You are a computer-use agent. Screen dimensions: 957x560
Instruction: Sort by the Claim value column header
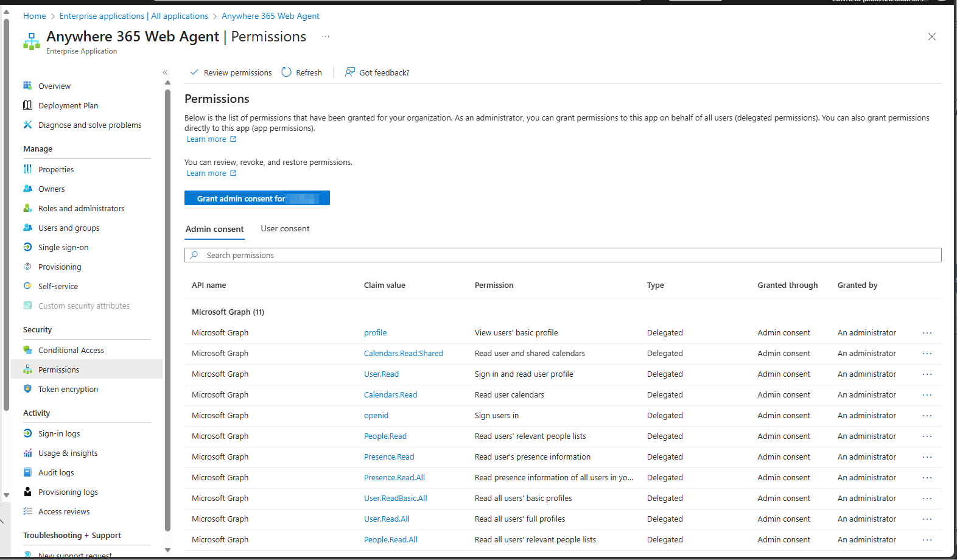385,285
